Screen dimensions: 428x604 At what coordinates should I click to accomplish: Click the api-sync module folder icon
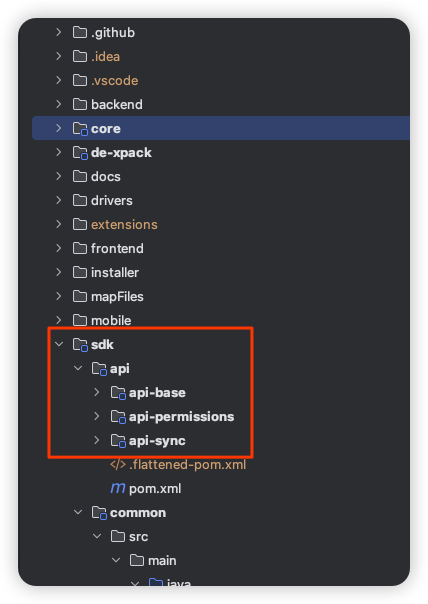pyautogui.click(x=118, y=440)
